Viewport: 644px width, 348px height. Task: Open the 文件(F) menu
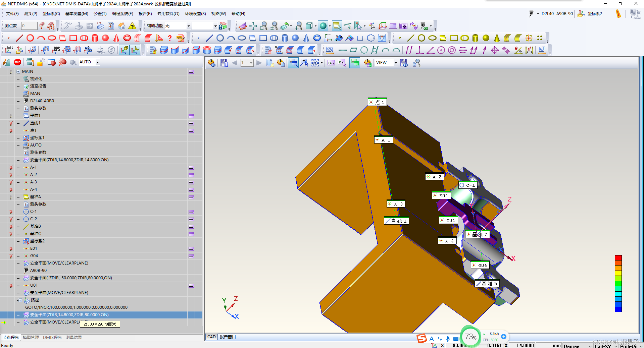12,14
